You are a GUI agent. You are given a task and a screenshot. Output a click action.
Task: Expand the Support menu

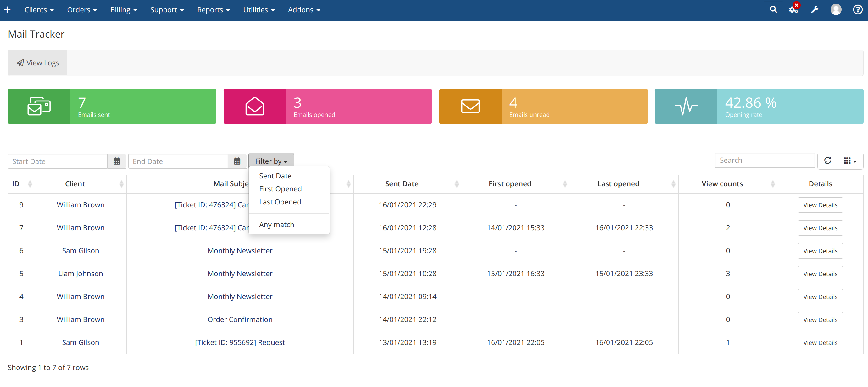click(167, 10)
